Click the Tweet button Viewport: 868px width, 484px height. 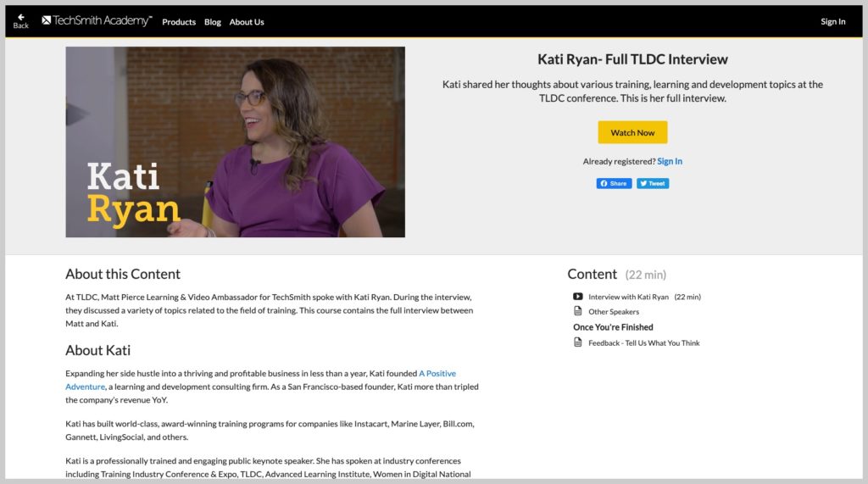coord(653,183)
